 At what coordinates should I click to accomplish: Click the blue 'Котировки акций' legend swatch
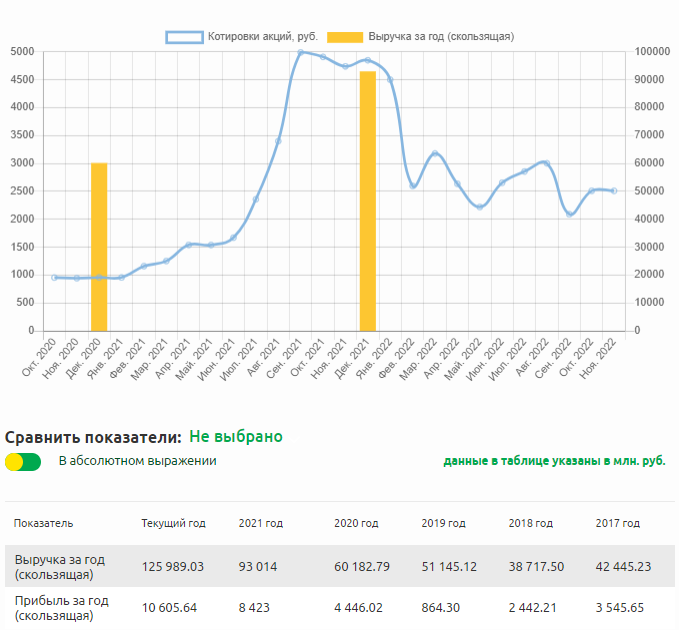click(x=183, y=37)
